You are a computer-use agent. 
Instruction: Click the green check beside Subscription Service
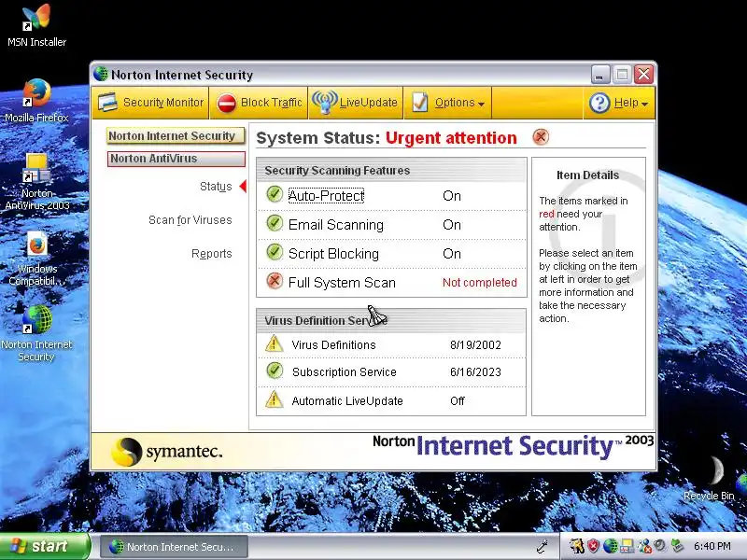click(x=275, y=371)
